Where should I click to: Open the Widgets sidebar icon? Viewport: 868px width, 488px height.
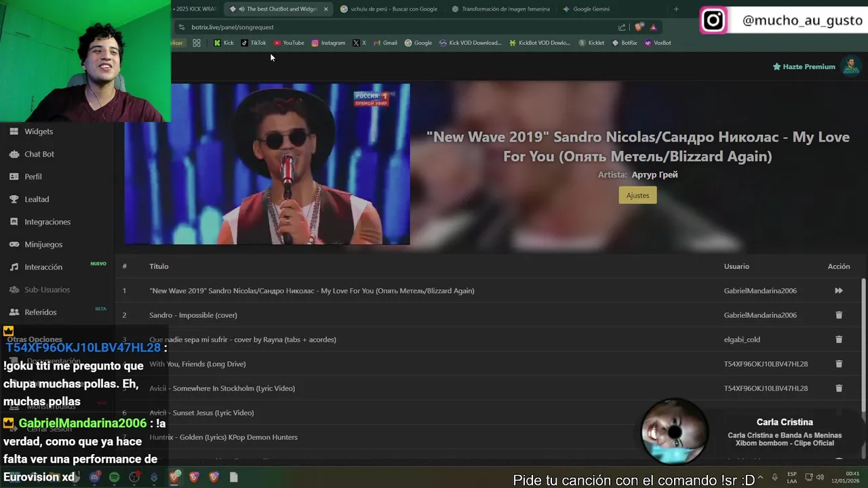(14, 131)
